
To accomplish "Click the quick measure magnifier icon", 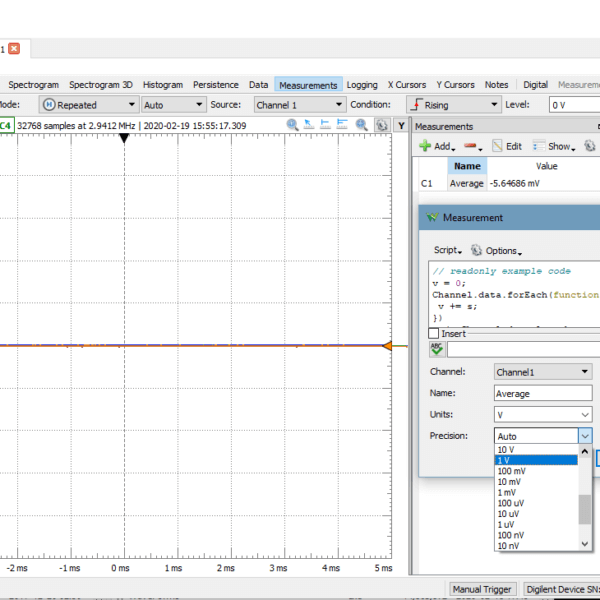I will click(292, 124).
